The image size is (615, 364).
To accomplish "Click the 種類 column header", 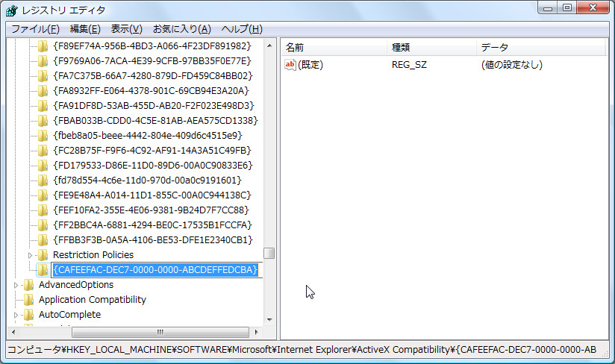I will coord(432,48).
